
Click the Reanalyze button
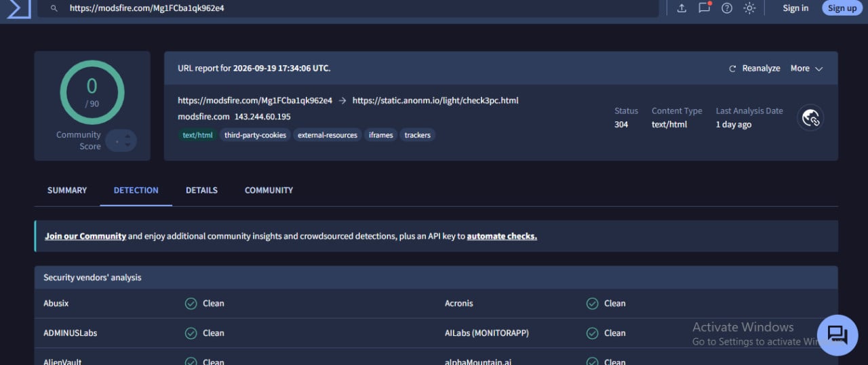click(x=754, y=69)
